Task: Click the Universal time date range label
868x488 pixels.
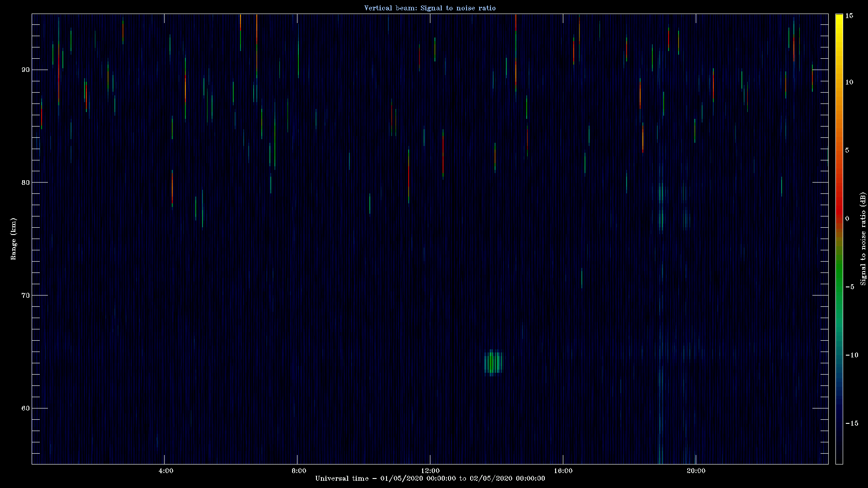Action: 430,479
